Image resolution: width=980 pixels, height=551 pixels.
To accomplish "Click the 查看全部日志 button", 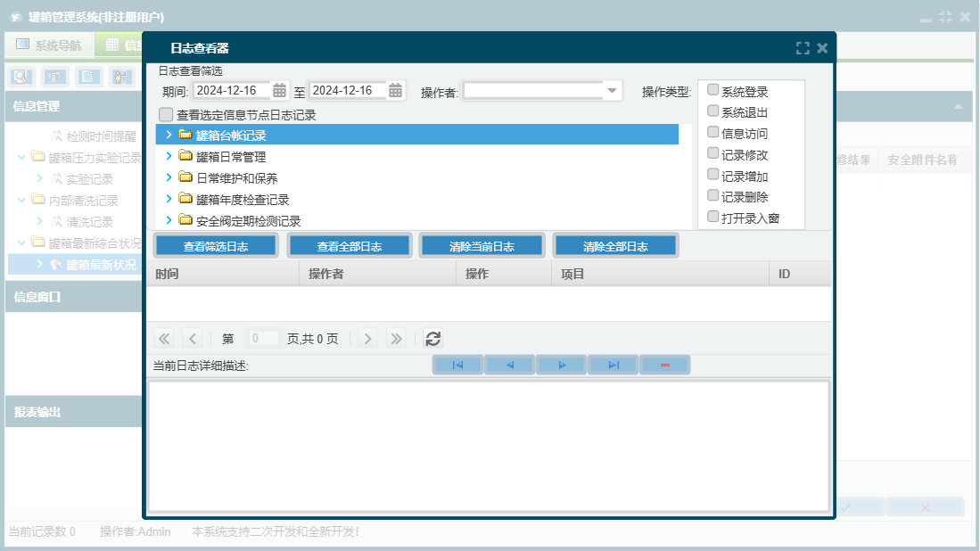I will tap(350, 246).
